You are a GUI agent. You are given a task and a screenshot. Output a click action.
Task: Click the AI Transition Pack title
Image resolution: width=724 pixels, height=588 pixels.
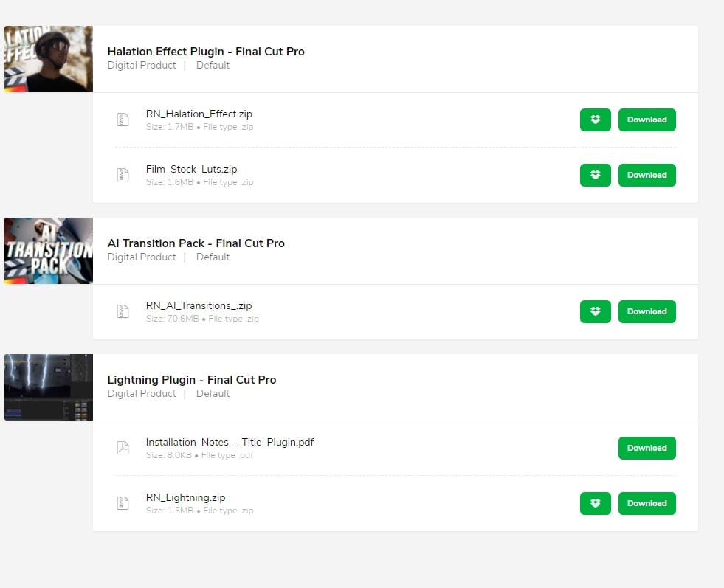tap(196, 243)
